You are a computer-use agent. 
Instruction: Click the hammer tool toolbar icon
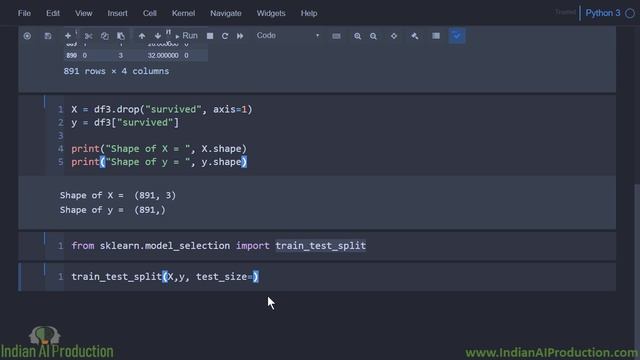click(x=415, y=36)
